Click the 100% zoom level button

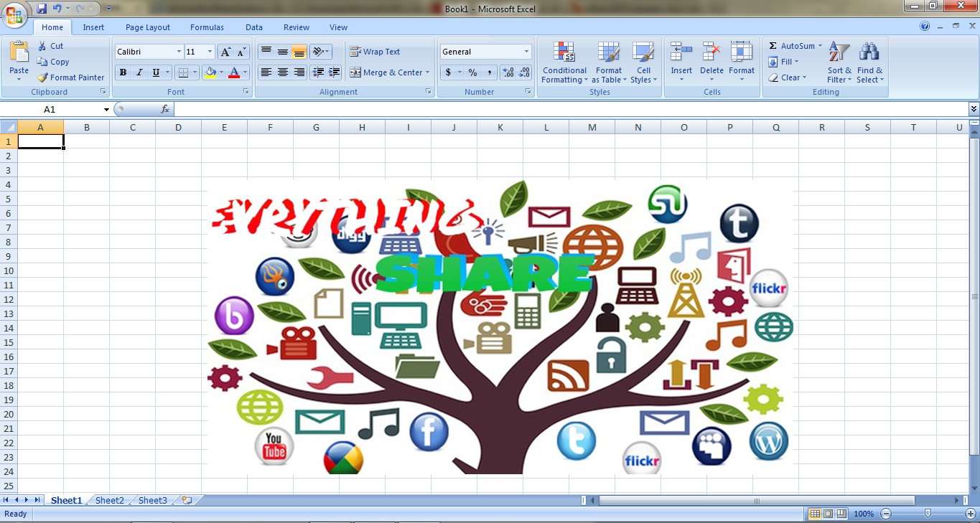pyautogui.click(x=864, y=514)
